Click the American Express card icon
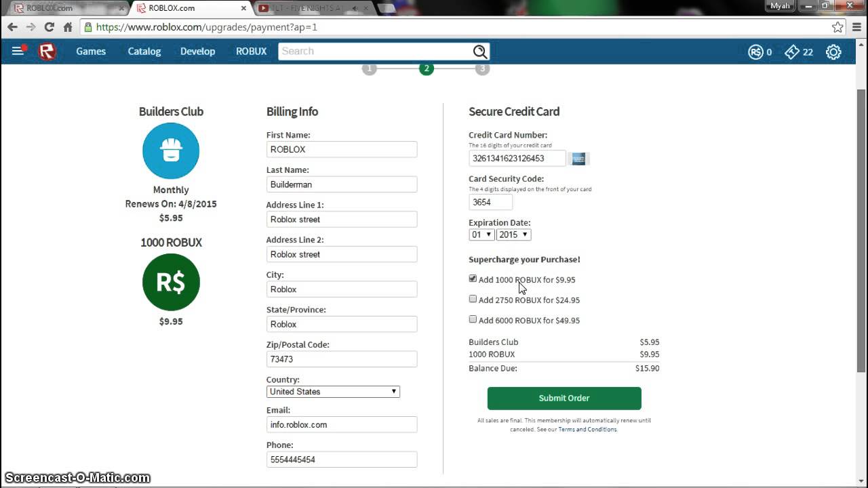Image resolution: width=868 pixels, height=488 pixels. click(x=578, y=159)
